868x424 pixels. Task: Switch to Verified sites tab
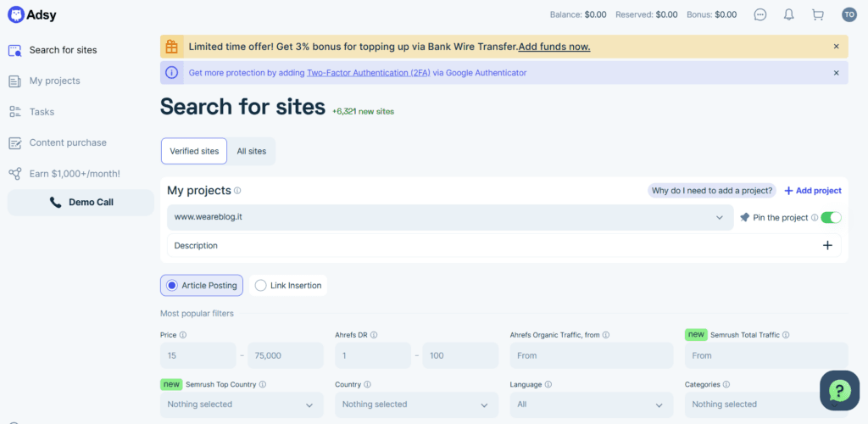194,151
